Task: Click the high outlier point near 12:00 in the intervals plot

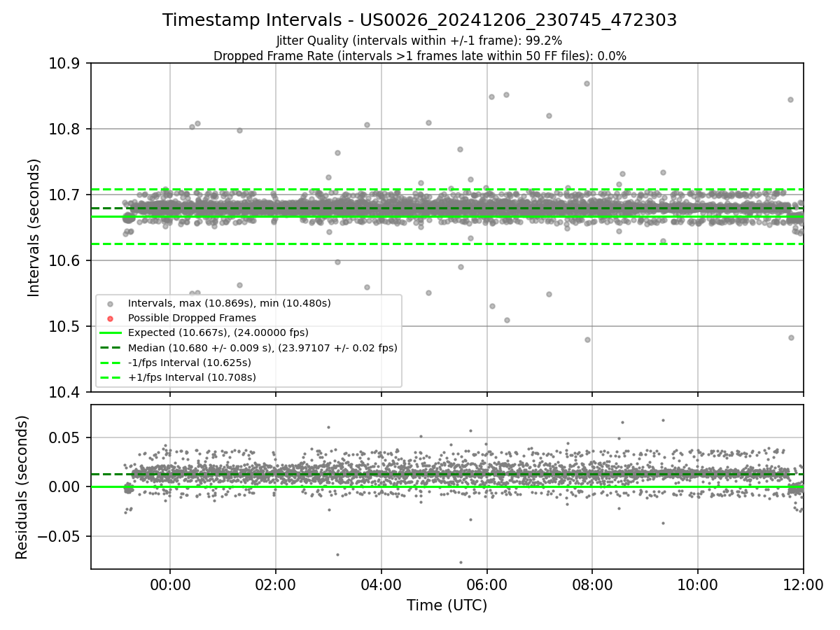Action: pyautogui.click(x=790, y=99)
